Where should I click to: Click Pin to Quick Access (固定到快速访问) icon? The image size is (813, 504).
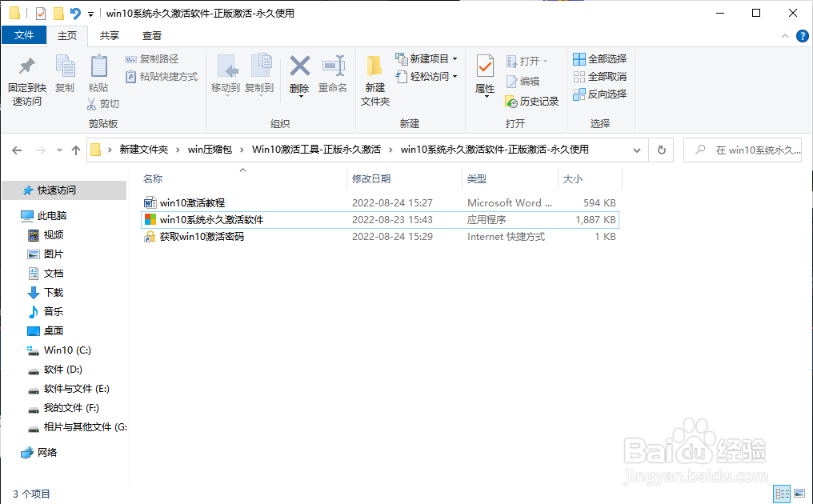tap(27, 66)
